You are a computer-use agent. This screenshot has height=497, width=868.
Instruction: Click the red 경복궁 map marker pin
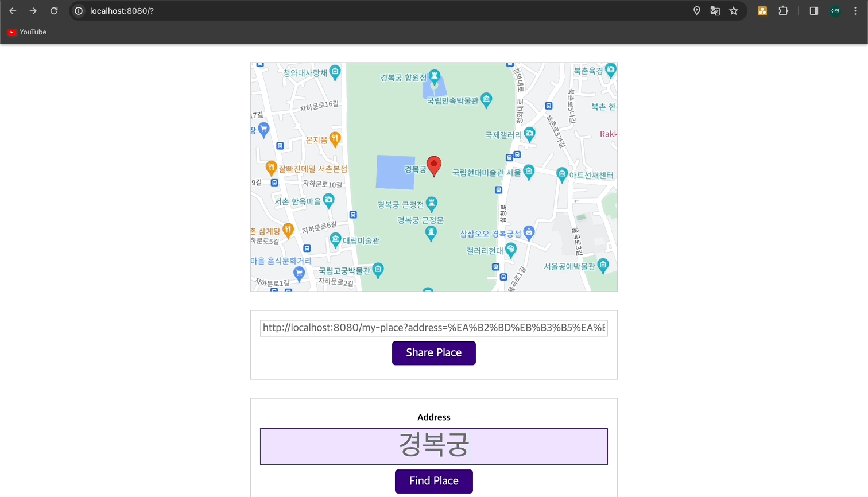click(x=435, y=165)
